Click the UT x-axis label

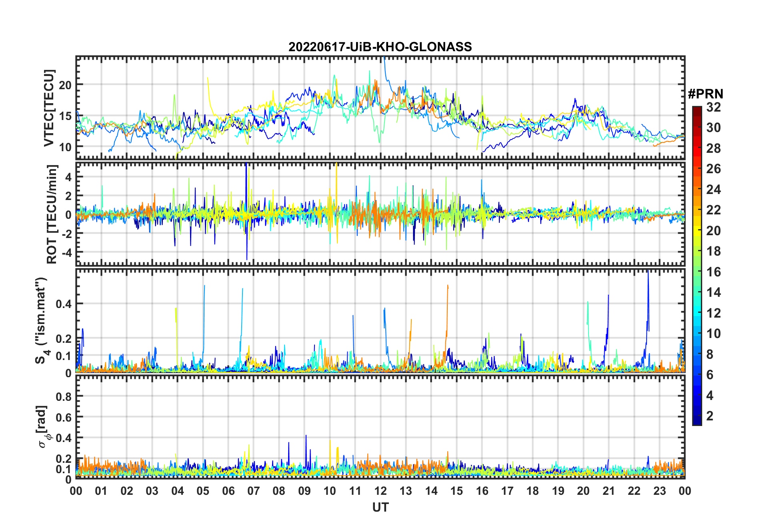pyautogui.click(x=380, y=507)
